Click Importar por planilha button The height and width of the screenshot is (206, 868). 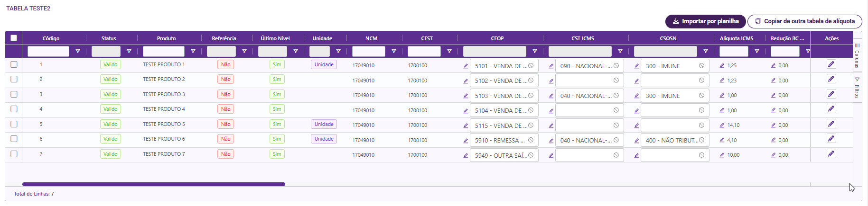705,21
